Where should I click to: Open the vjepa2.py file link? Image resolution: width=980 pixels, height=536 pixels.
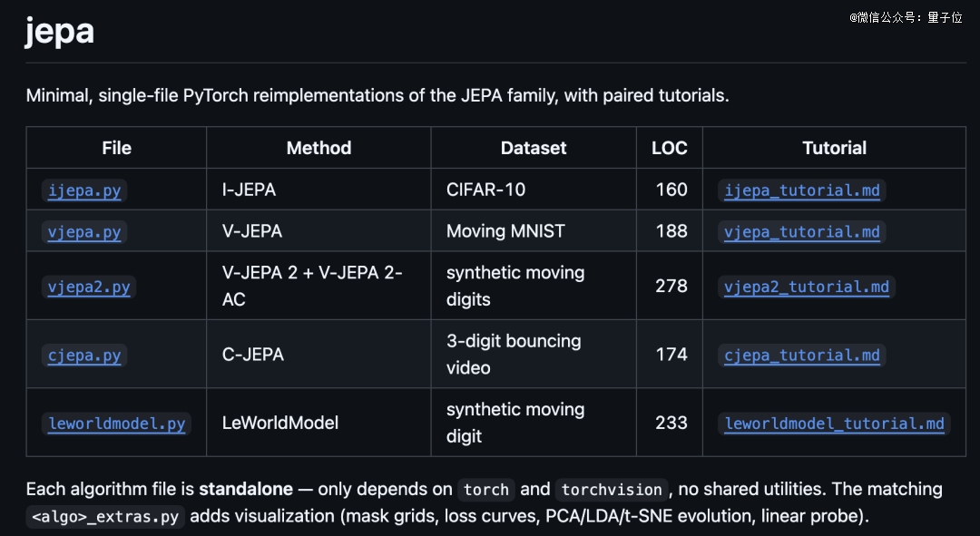(89, 287)
